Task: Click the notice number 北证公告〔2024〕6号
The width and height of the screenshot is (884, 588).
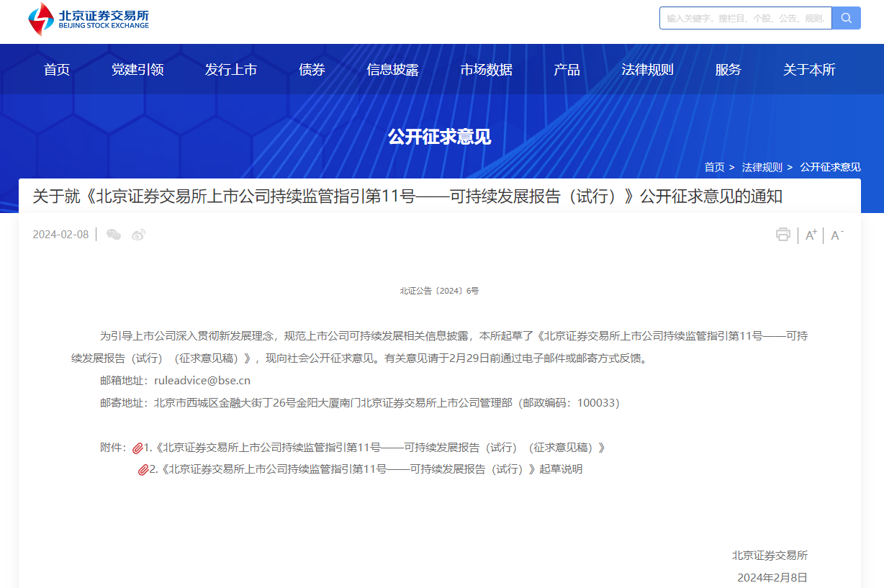Action: pos(439,291)
